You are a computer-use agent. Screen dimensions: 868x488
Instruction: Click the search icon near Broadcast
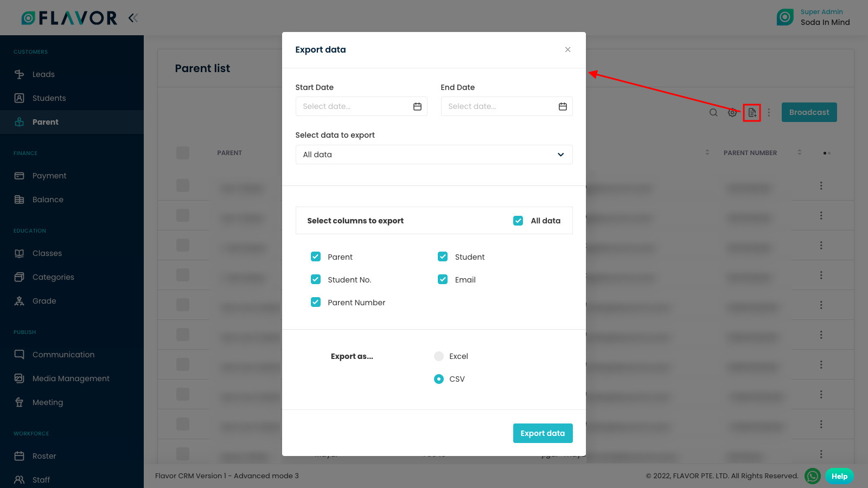click(713, 113)
